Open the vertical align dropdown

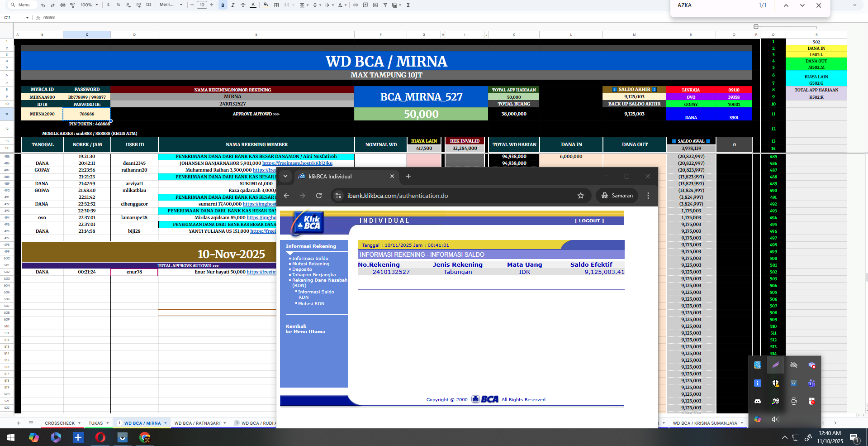click(317, 5)
